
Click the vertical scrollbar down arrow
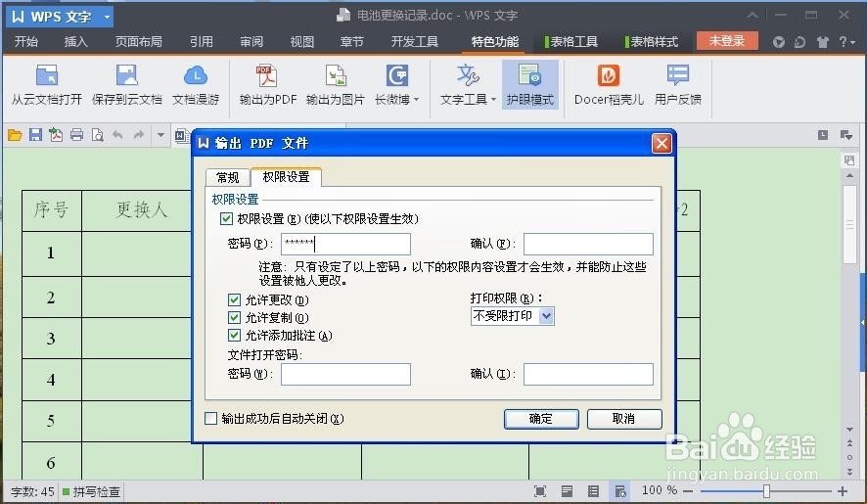849,429
